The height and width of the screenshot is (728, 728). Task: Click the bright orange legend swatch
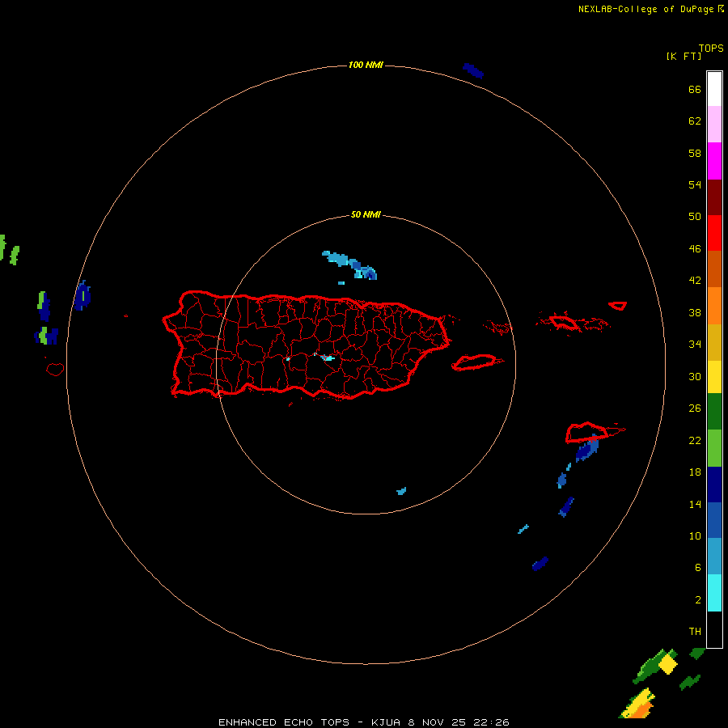click(x=714, y=306)
